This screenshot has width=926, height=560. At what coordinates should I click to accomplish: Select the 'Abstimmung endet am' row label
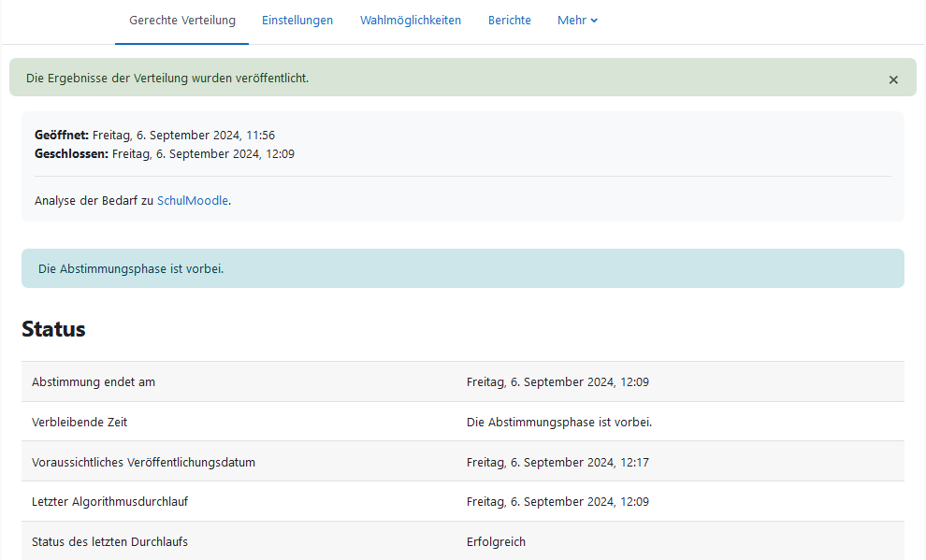[94, 382]
